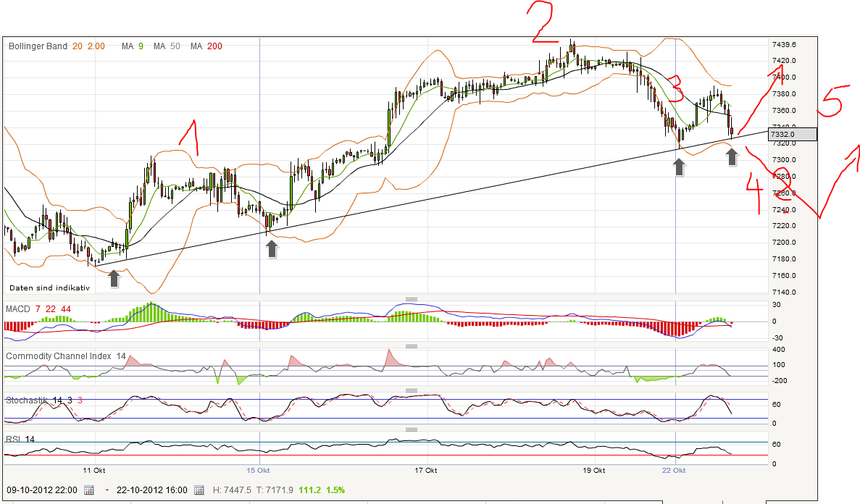Click the grey buy-signal arrow near 11 Okt
This screenshot has height=504, width=860.
pos(114,277)
